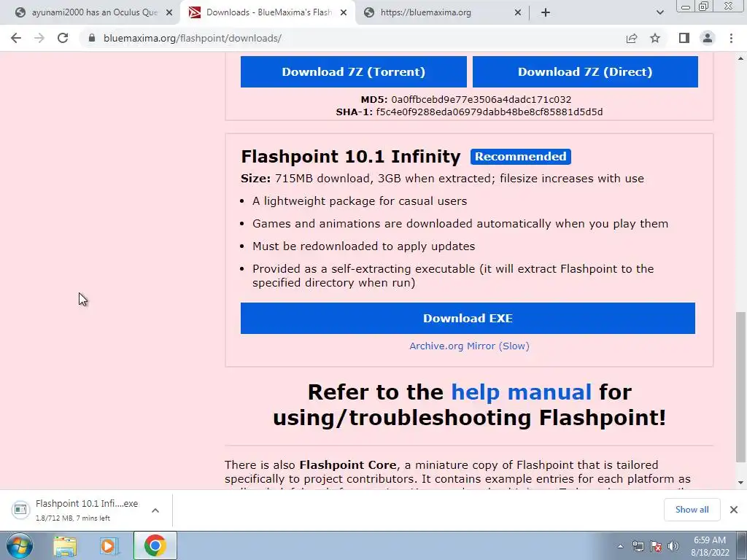
Task: Show hidden system tray icons
Action: [x=620, y=546]
